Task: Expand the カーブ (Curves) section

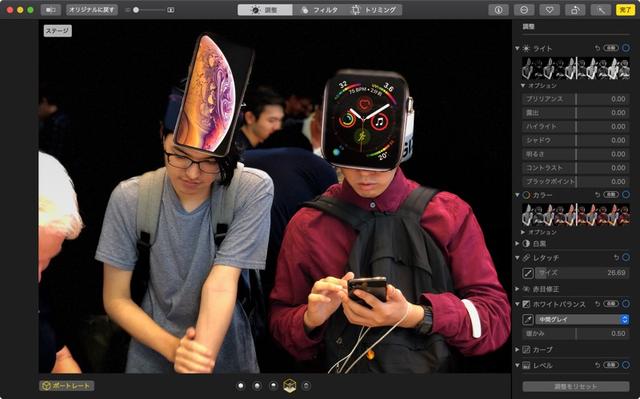Action: tap(517, 350)
